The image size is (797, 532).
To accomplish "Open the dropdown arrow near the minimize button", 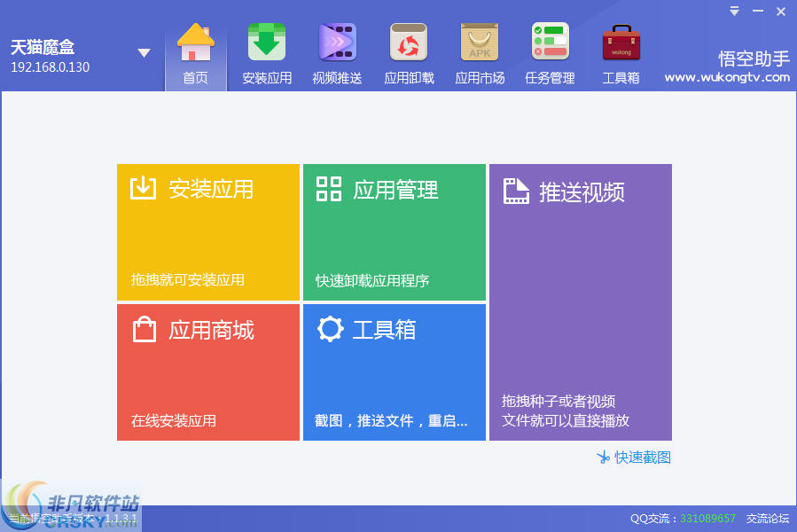I will tap(733, 12).
